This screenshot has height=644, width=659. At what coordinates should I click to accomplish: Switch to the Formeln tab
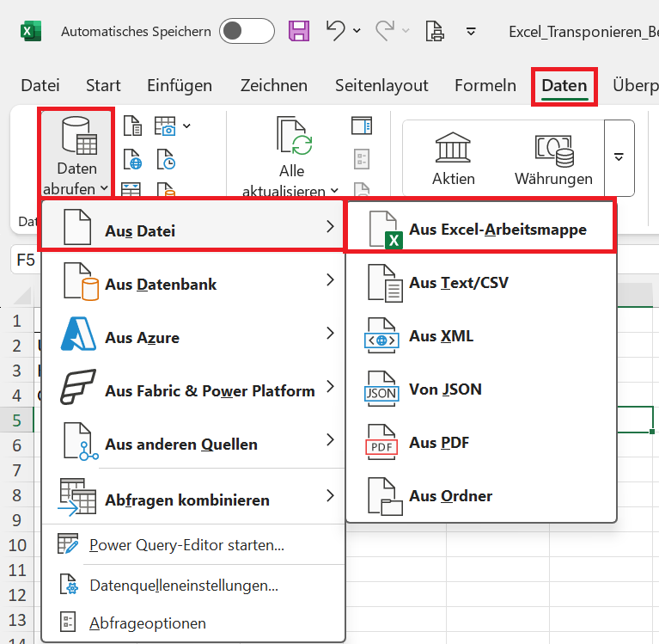coord(485,85)
